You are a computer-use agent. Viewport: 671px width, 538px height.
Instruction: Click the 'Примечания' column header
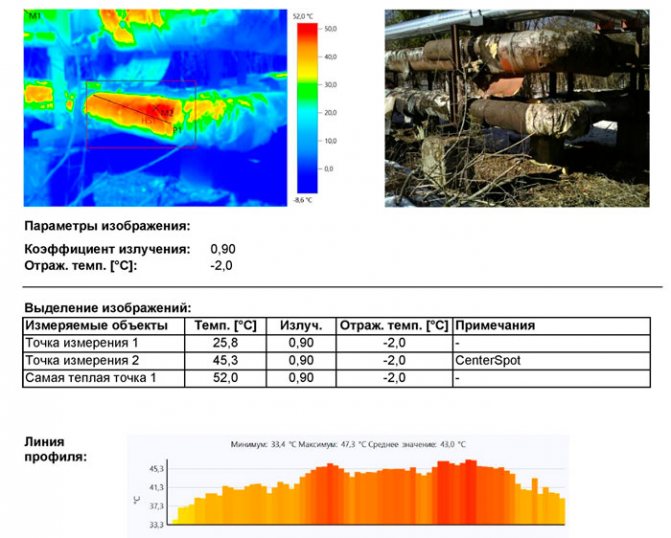pos(494,326)
